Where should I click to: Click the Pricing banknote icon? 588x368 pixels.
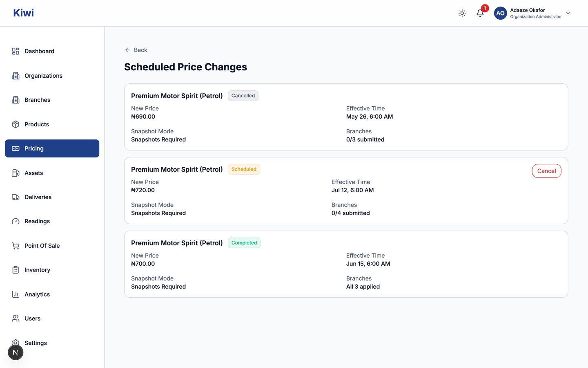coord(16,148)
